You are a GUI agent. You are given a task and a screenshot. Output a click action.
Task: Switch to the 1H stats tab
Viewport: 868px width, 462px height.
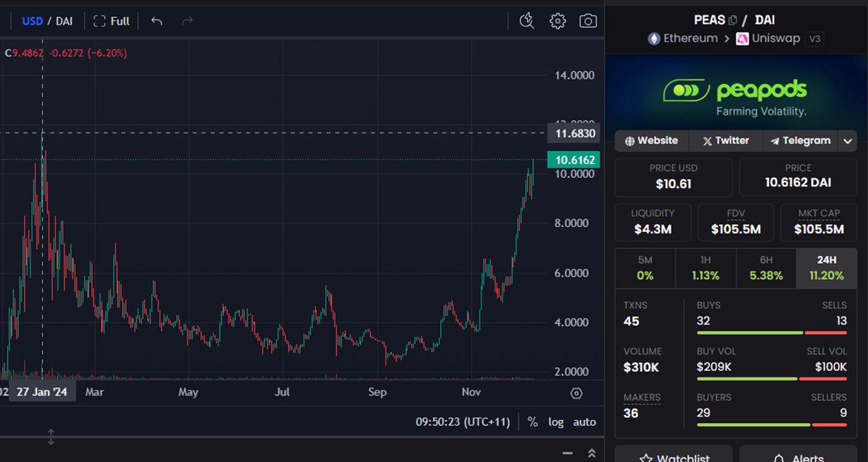(706, 268)
